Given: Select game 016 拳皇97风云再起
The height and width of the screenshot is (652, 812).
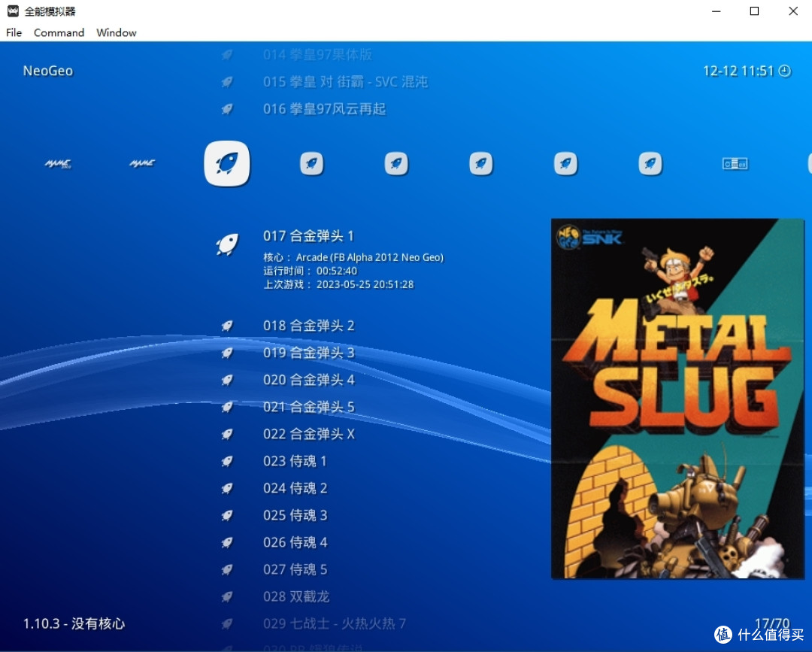Looking at the screenshot, I should tap(325, 109).
